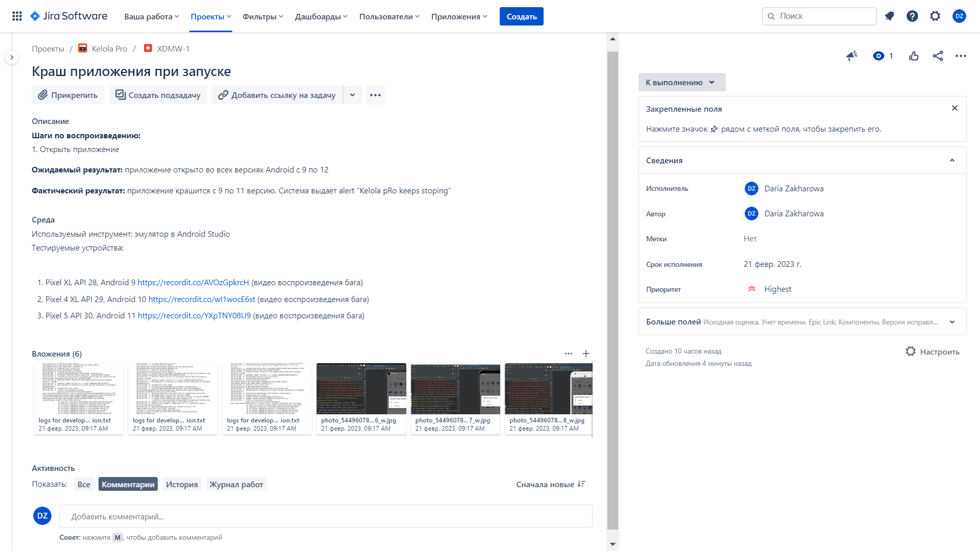Open the settings gear icon
The height and width of the screenshot is (551, 980).
tap(935, 16)
